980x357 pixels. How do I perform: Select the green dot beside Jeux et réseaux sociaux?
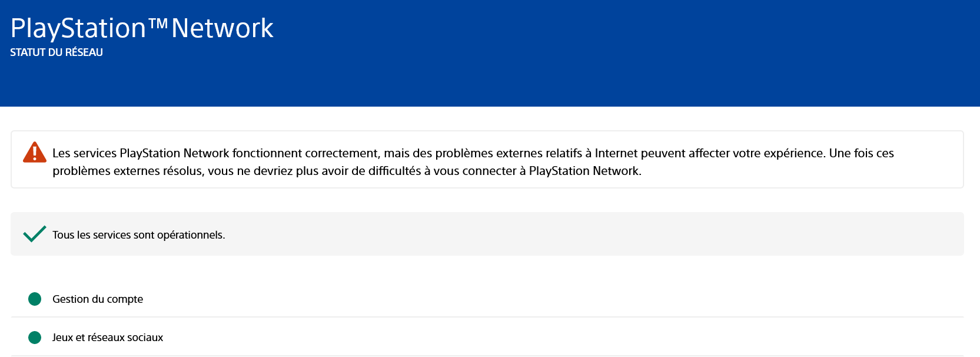pos(34,337)
